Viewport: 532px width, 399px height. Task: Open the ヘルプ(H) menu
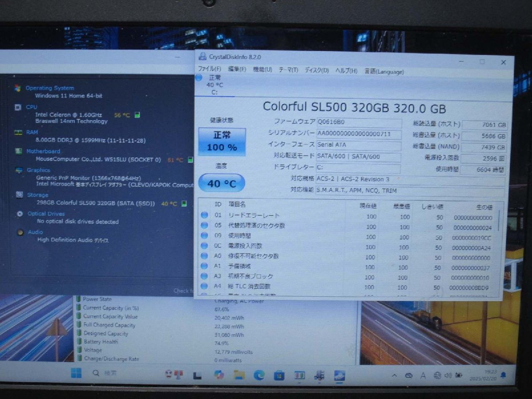point(346,71)
